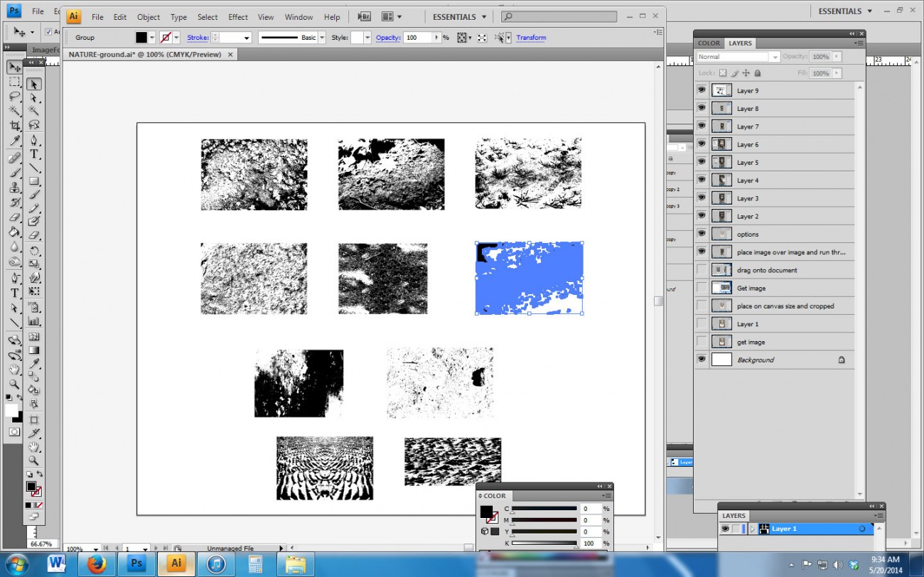Open the Stroke weight dropdown

pyautogui.click(x=246, y=37)
